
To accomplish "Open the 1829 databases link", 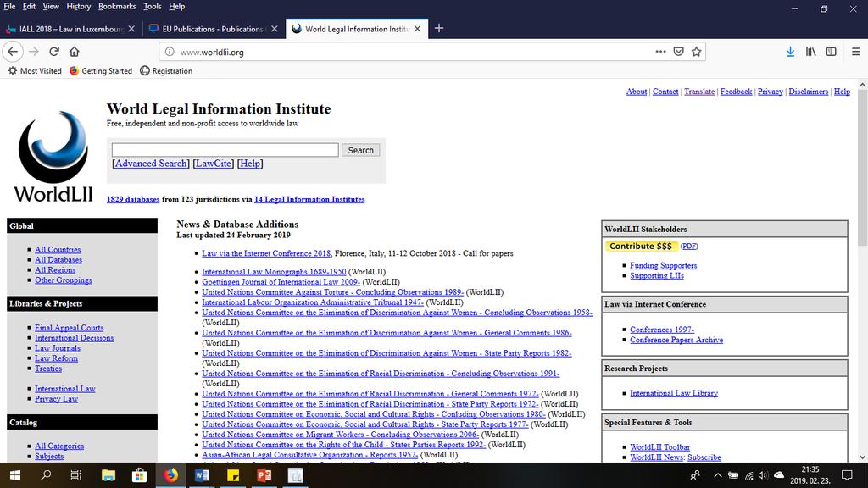I will 133,199.
